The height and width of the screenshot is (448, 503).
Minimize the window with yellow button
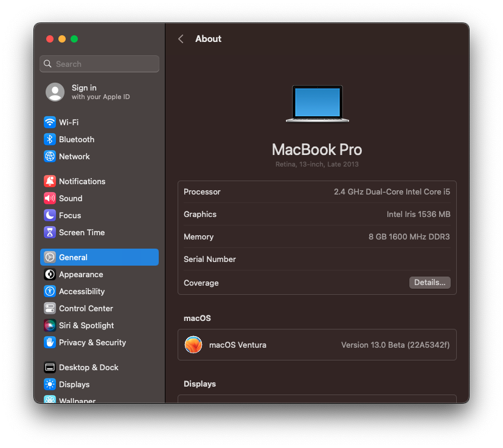point(62,39)
